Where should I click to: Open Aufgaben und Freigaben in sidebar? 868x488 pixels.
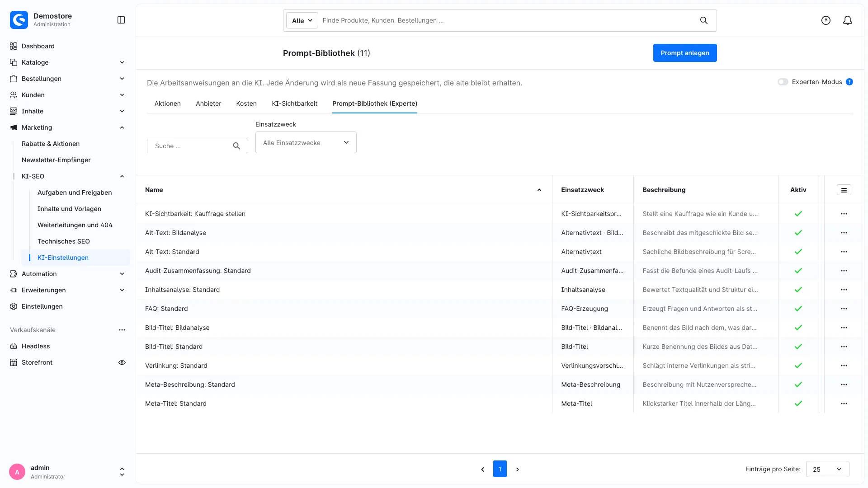75,192
